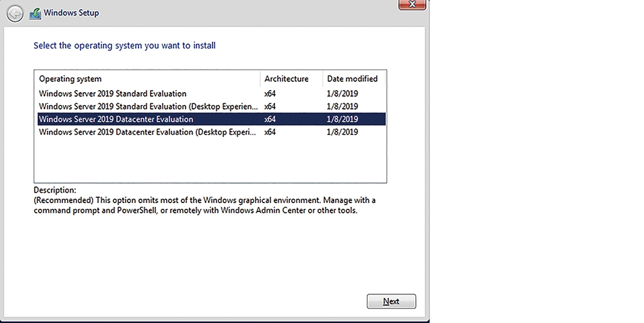Click empty space inside the operating system list
This screenshot has width=644, height=323.
[x=211, y=161]
